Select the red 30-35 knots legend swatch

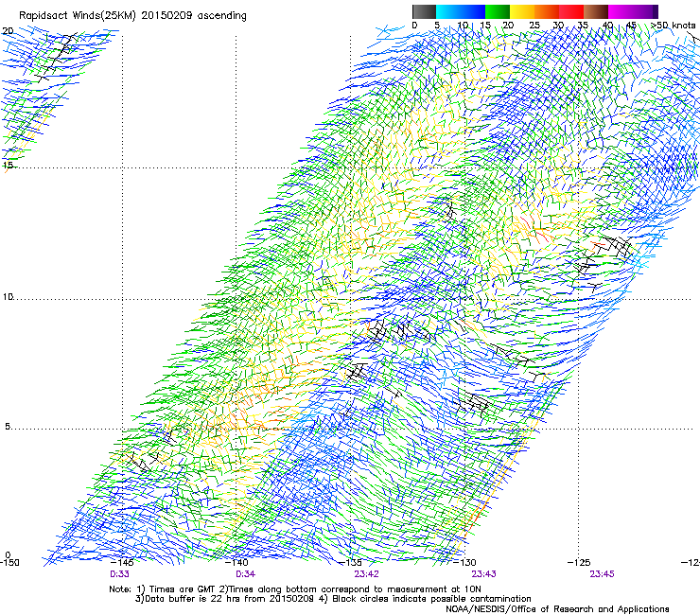571,11
